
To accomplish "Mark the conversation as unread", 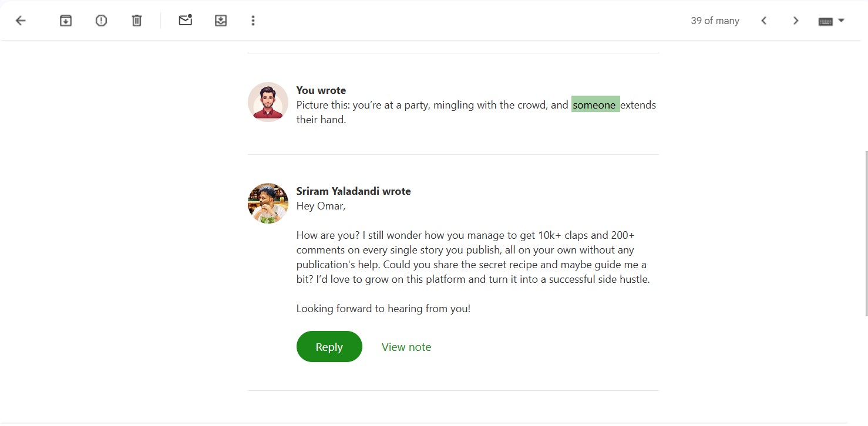I will pyautogui.click(x=185, y=20).
